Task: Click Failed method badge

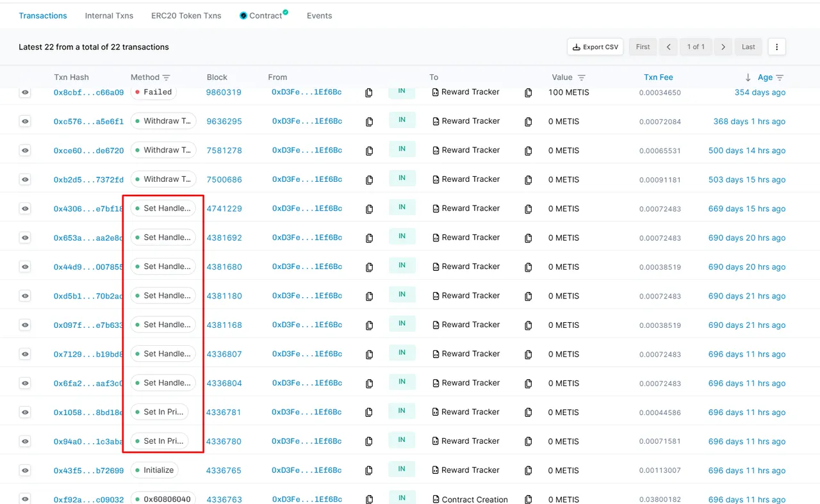Action: click(154, 92)
